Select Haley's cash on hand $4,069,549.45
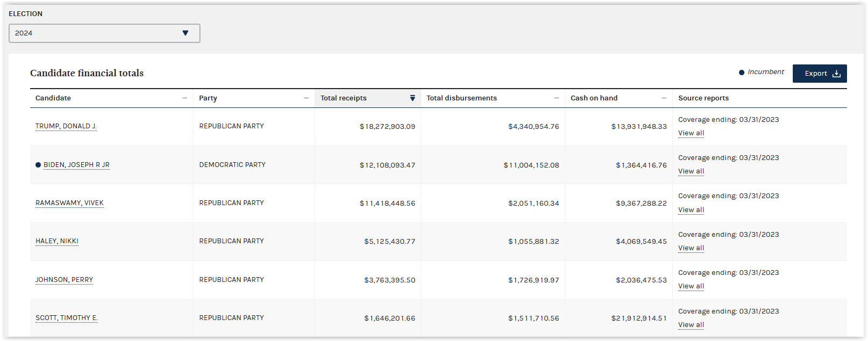Viewport: 868px width, 341px height. click(641, 242)
